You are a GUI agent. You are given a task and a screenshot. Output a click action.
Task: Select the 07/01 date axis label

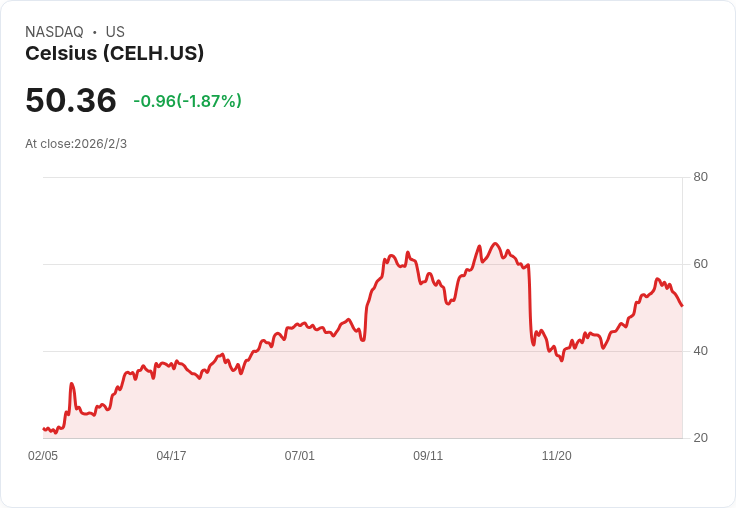point(300,456)
